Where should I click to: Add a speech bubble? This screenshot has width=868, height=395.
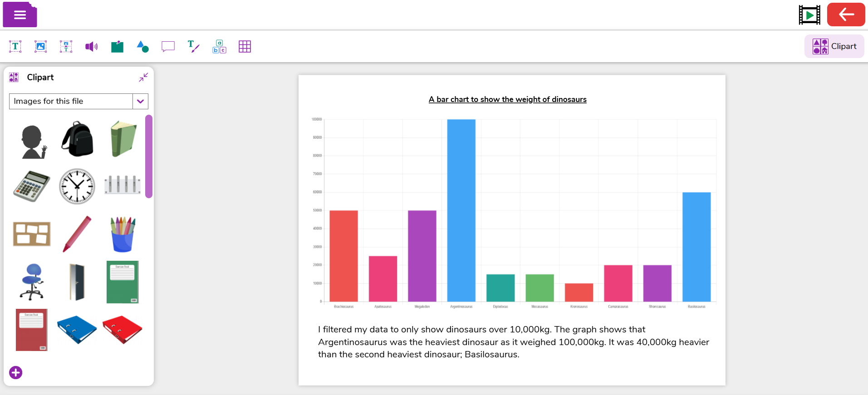(x=168, y=46)
